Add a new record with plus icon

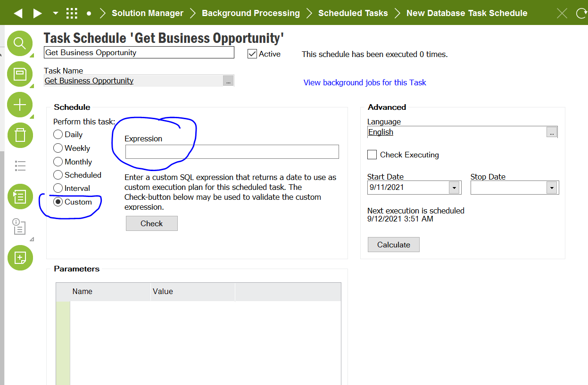click(20, 105)
